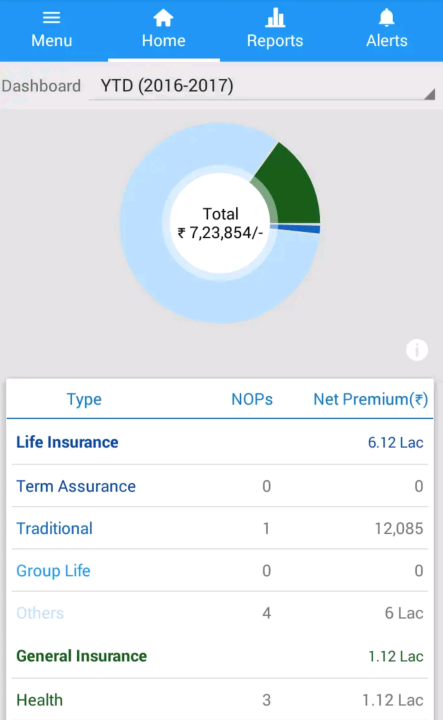
Task: Sort by the NOPs column header
Action: [x=252, y=399]
